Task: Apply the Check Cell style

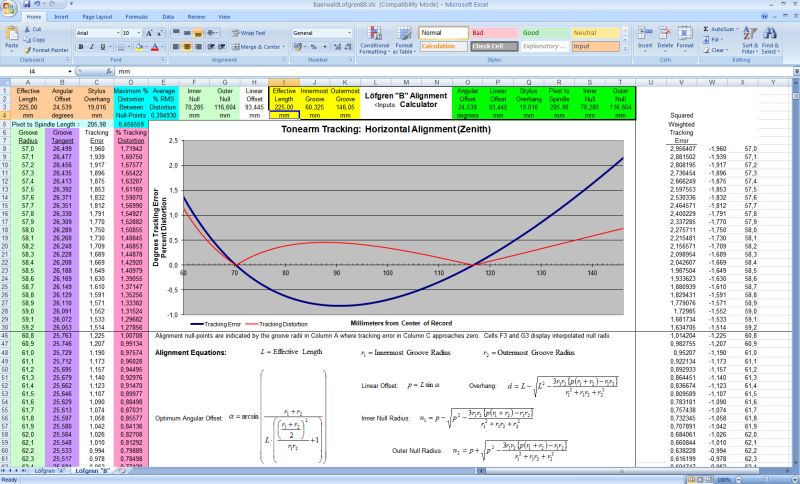Action: 492,46
